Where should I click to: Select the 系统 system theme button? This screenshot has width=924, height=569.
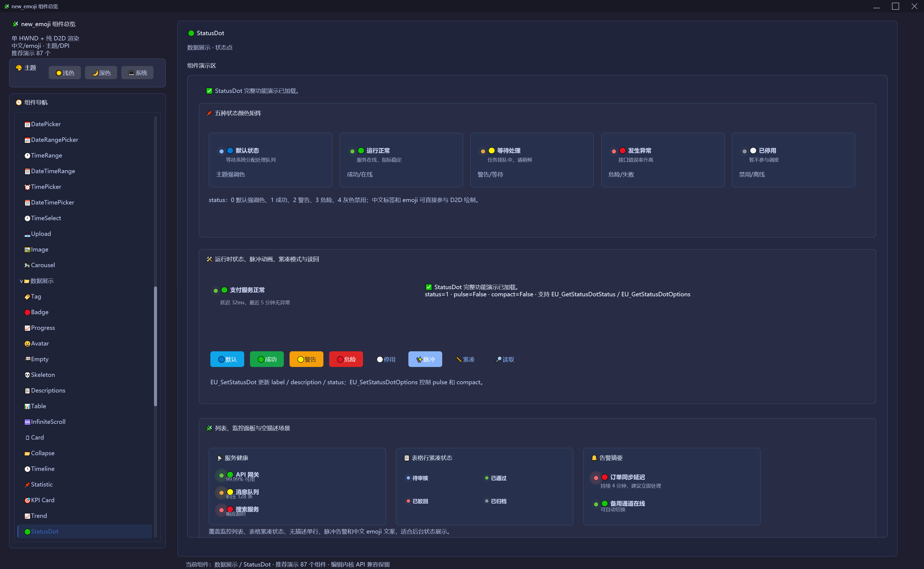tap(137, 73)
